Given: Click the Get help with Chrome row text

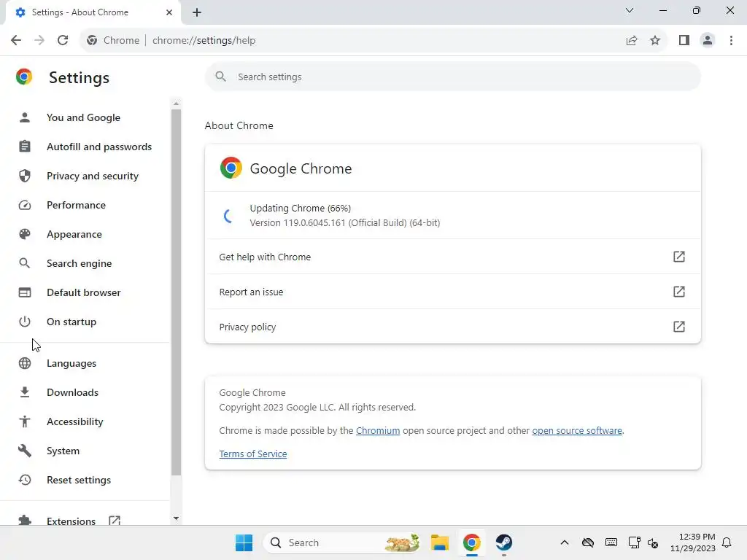Looking at the screenshot, I should [x=265, y=257].
